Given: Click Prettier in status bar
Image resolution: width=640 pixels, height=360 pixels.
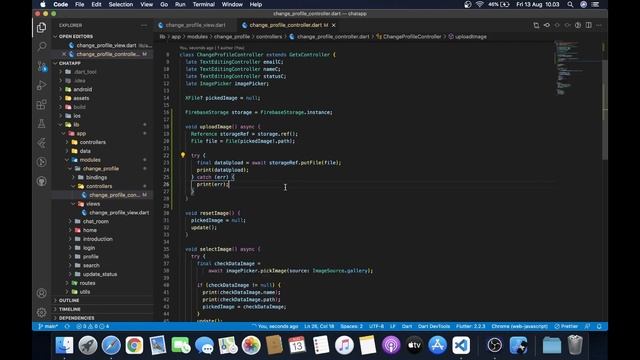Looking at the screenshot, I should point(566,327).
